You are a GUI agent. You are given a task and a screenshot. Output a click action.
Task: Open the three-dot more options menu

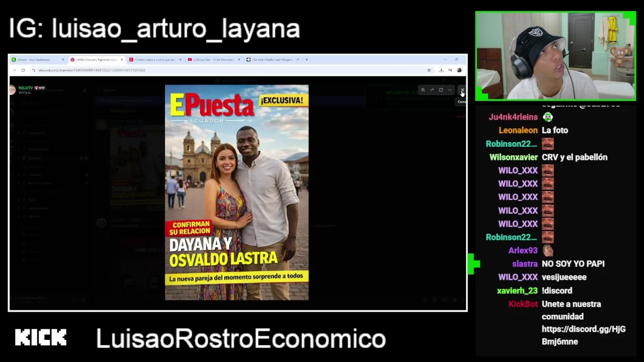tap(450, 90)
